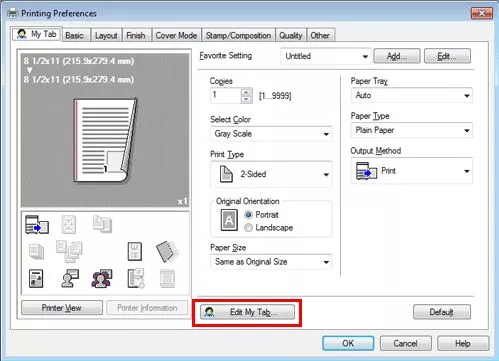This screenshot has width=499, height=361.
Task: Open the Favorite Setting dropdown showing Untitled
Action: coord(326,56)
